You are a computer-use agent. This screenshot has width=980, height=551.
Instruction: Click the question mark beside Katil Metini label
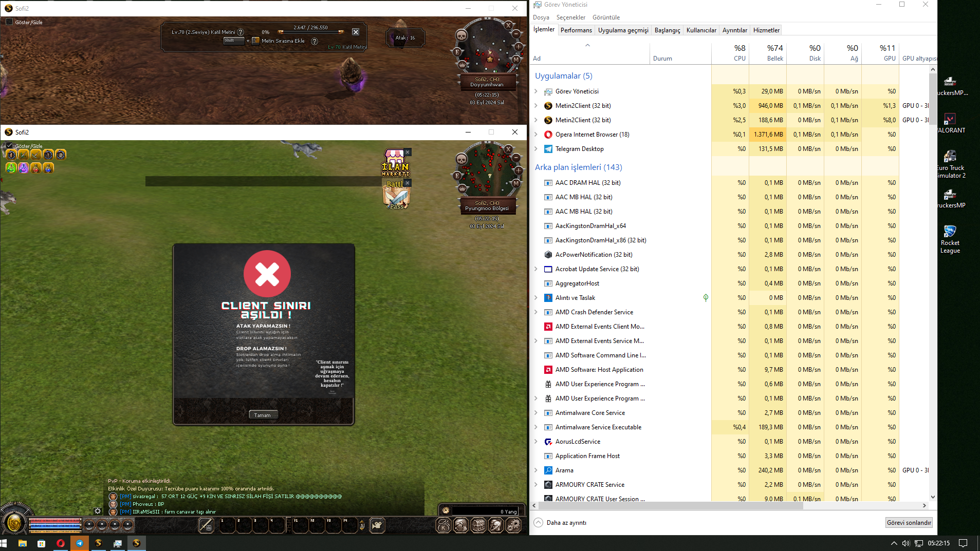click(241, 32)
